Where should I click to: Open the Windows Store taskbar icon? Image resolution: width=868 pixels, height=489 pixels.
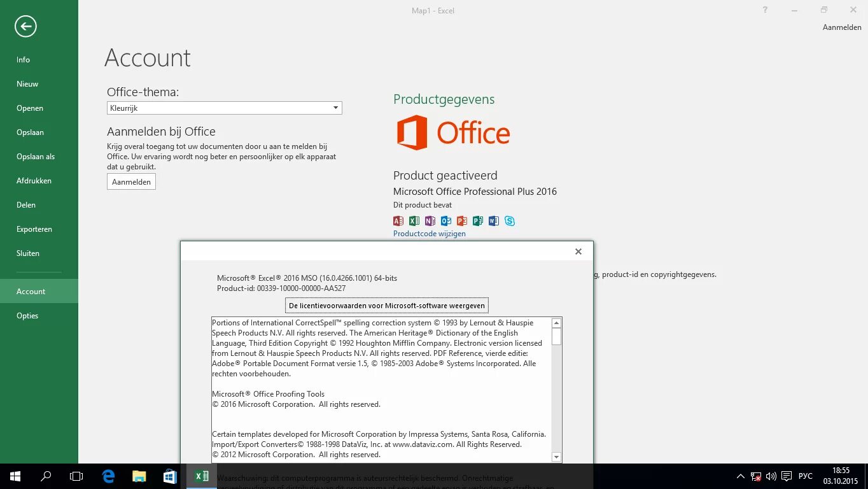[170, 476]
